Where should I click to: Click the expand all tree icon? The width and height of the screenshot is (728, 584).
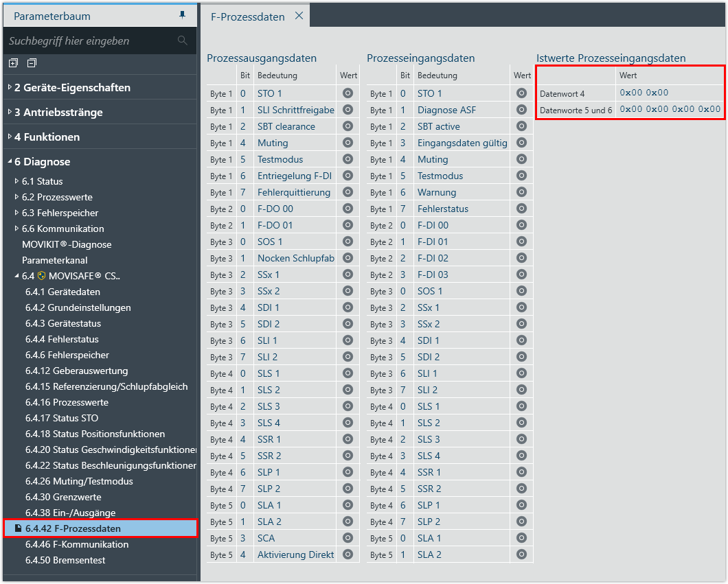tap(13, 63)
